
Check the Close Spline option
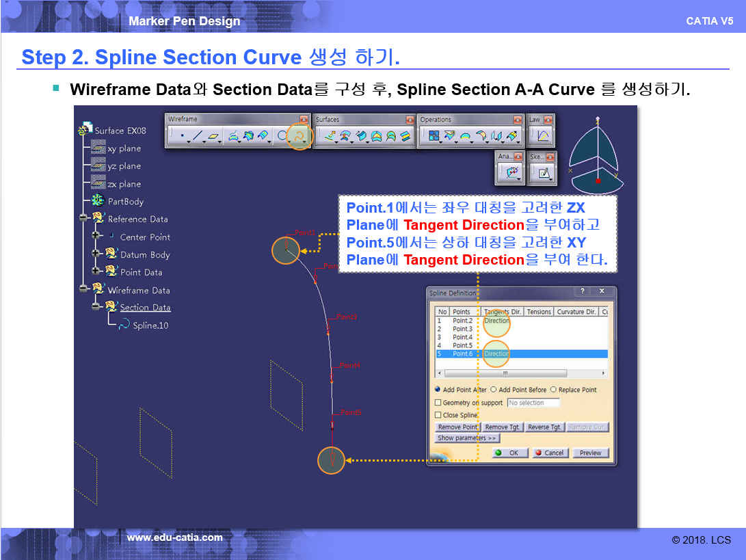pos(438,415)
